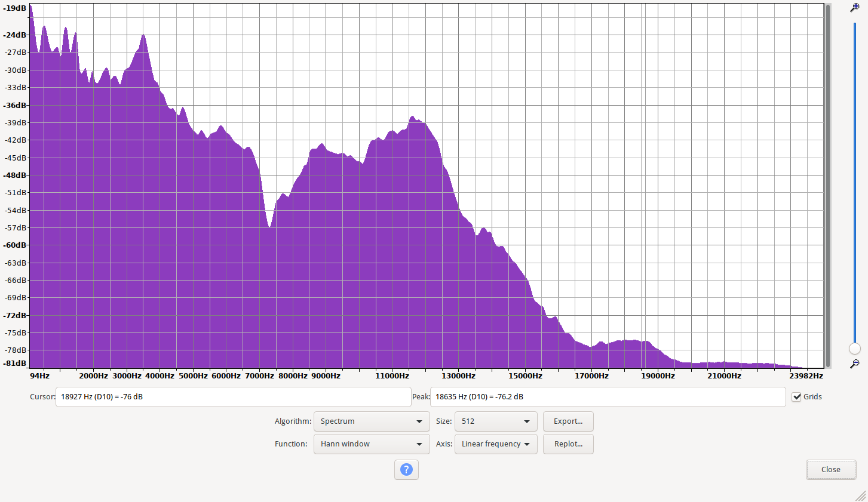Open the Algorithm dropdown showing Spectrum
This screenshot has height=502, width=868.
(x=372, y=421)
